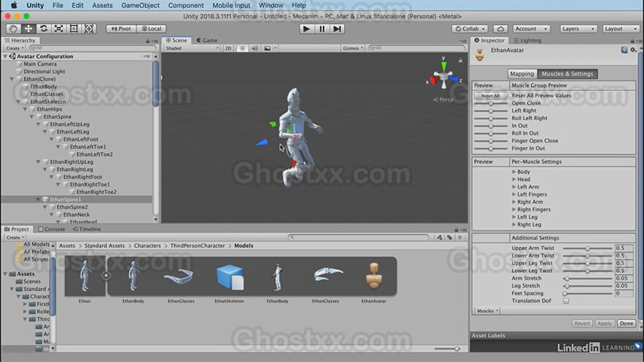Open the cloud services icon

pyautogui.click(x=501, y=29)
